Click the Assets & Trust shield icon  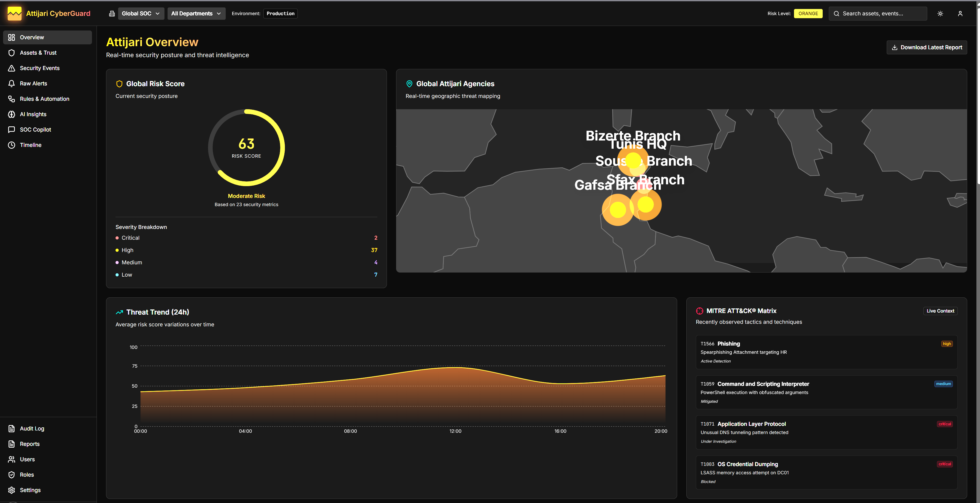click(12, 53)
